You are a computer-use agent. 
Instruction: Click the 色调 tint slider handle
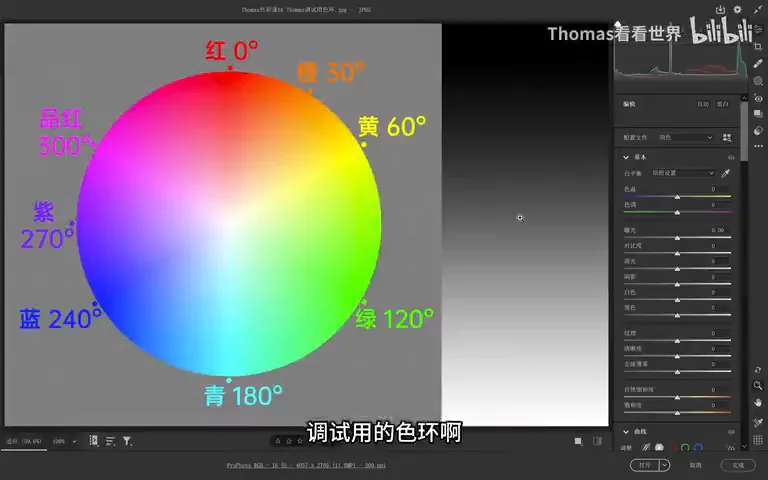(677, 212)
